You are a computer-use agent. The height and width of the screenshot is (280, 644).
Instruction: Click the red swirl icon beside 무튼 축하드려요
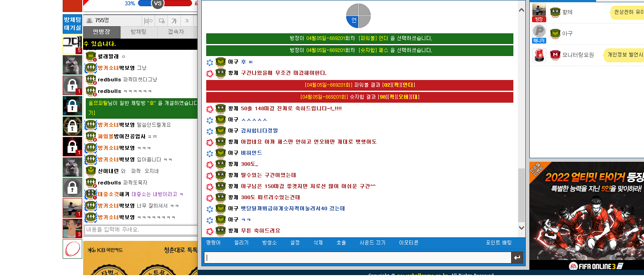click(210, 231)
